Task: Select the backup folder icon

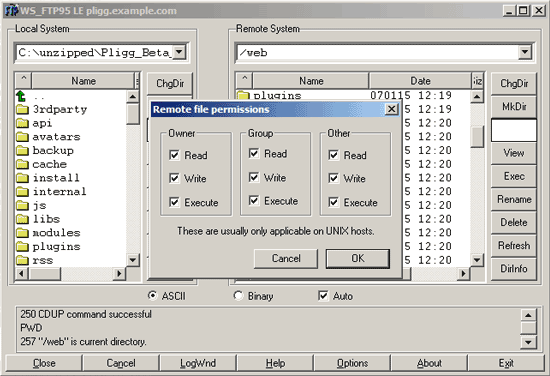Action: tap(22, 150)
